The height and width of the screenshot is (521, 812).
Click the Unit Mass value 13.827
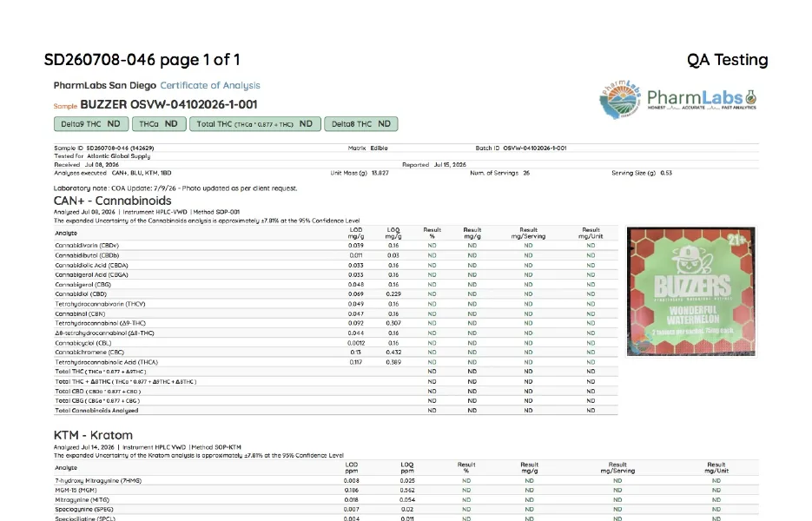(380, 173)
